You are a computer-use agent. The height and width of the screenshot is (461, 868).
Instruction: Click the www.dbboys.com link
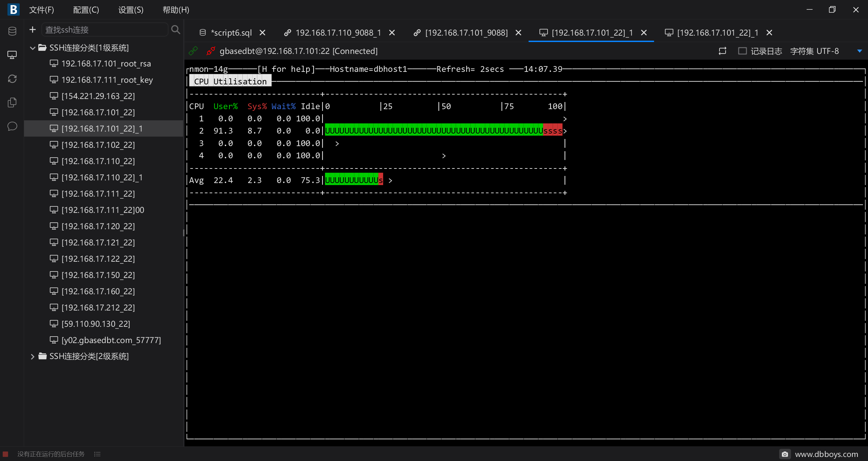coord(827,454)
